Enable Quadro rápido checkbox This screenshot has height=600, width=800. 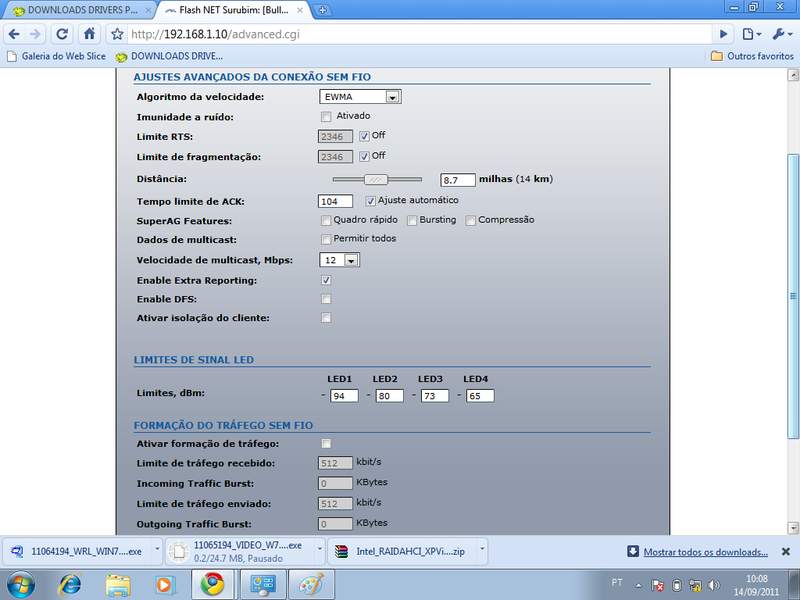(326, 220)
